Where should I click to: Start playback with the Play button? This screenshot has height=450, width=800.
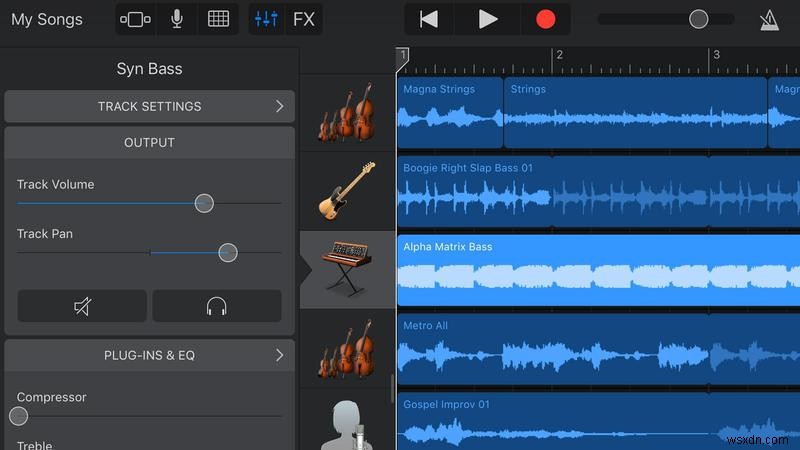pos(487,19)
